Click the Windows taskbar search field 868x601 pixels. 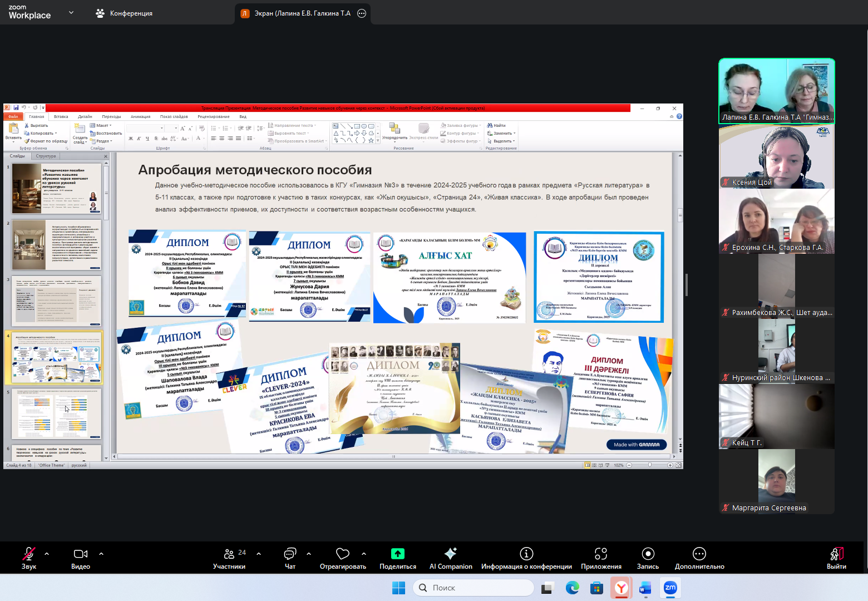(x=473, y=588)
